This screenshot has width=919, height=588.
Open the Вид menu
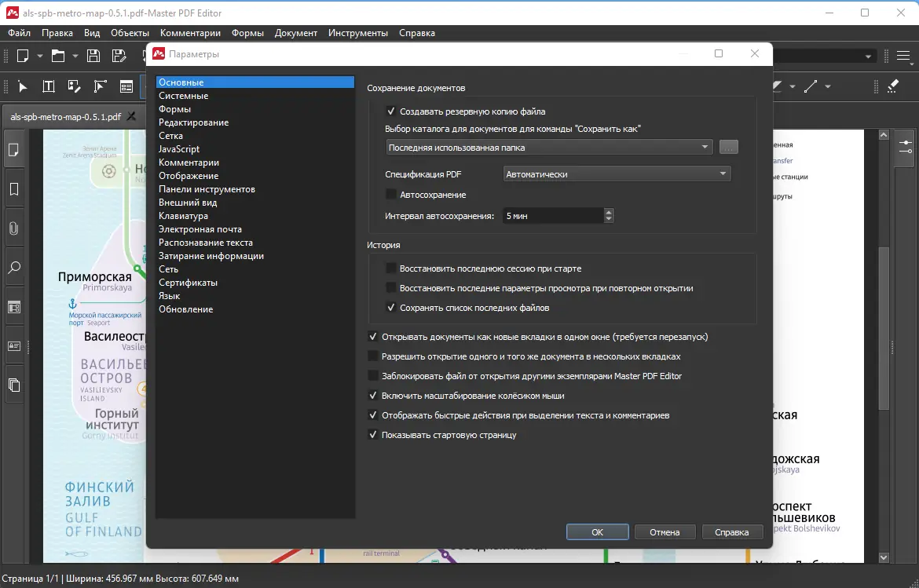click(x=92, y=33)
